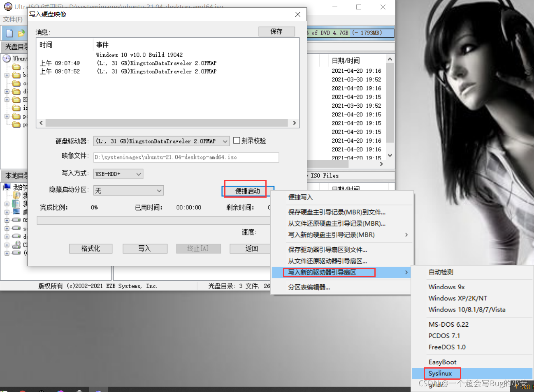Expand the 'EI' folder node in the disc tree
Screen dimensions: 534x392
pyautogui.click(x=7, y=100)
